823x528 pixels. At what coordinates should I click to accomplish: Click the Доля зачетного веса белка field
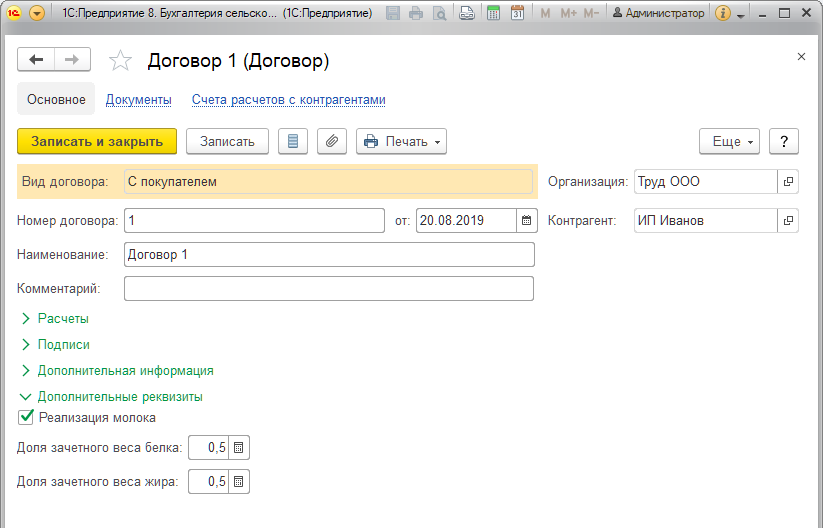point(208,448)
